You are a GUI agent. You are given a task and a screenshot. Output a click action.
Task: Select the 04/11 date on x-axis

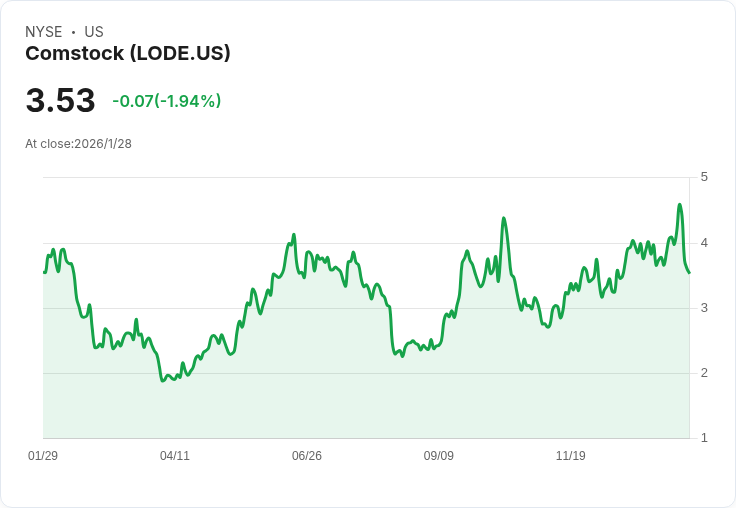tap(175, 456)
